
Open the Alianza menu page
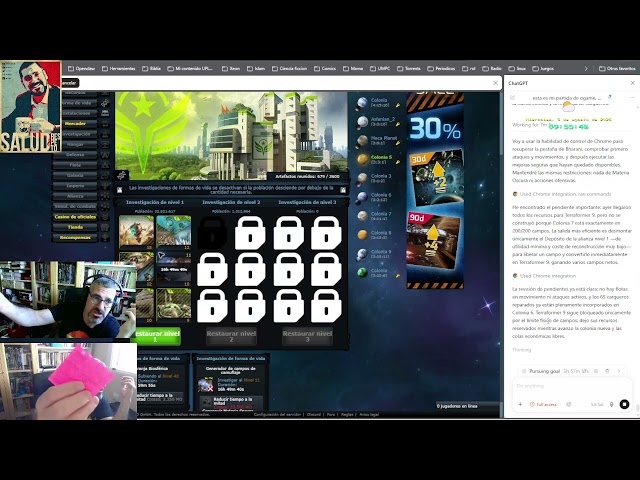pyautogui.click(x=75, y=196)
